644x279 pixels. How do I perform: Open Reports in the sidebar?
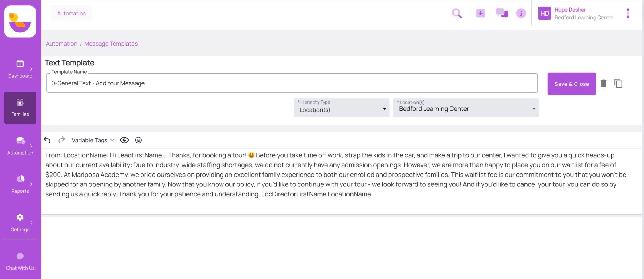tap(20, 184)
